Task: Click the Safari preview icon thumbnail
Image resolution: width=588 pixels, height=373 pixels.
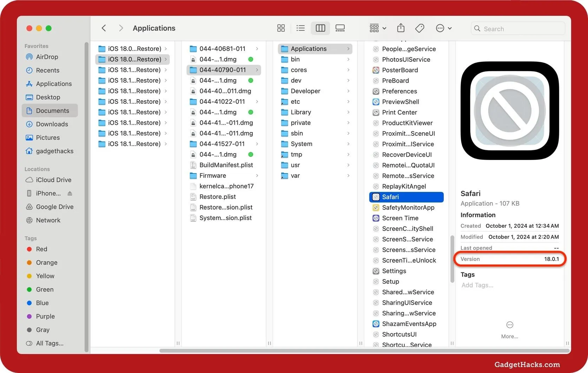Action: click(510, 111)
